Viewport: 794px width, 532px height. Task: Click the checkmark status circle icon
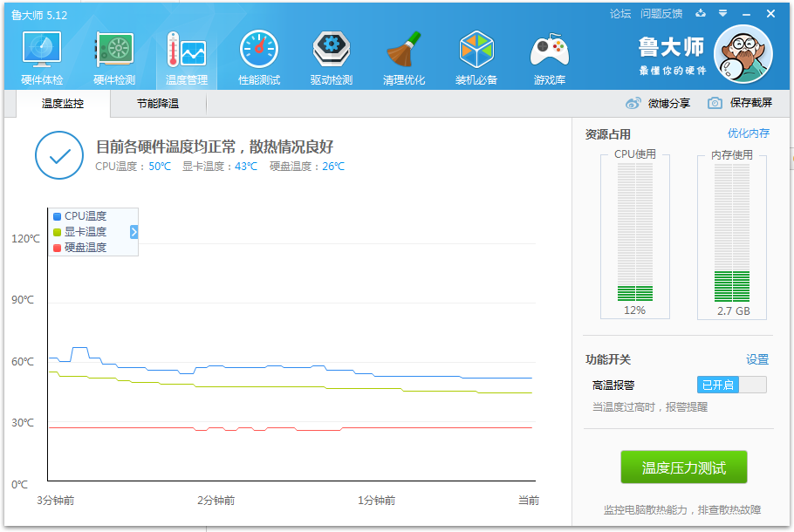[x=59, y=155]
